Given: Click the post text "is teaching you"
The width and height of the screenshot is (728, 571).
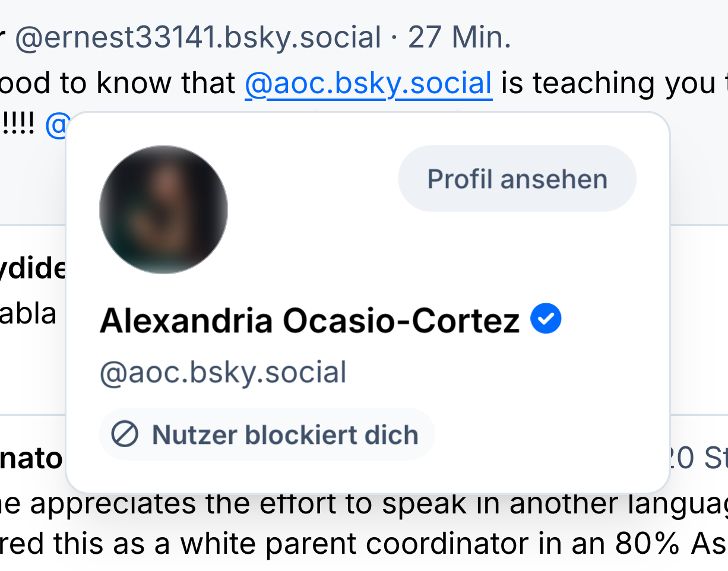Looking at the screenshot, I should pyautogui.click(x=606, y=84).
